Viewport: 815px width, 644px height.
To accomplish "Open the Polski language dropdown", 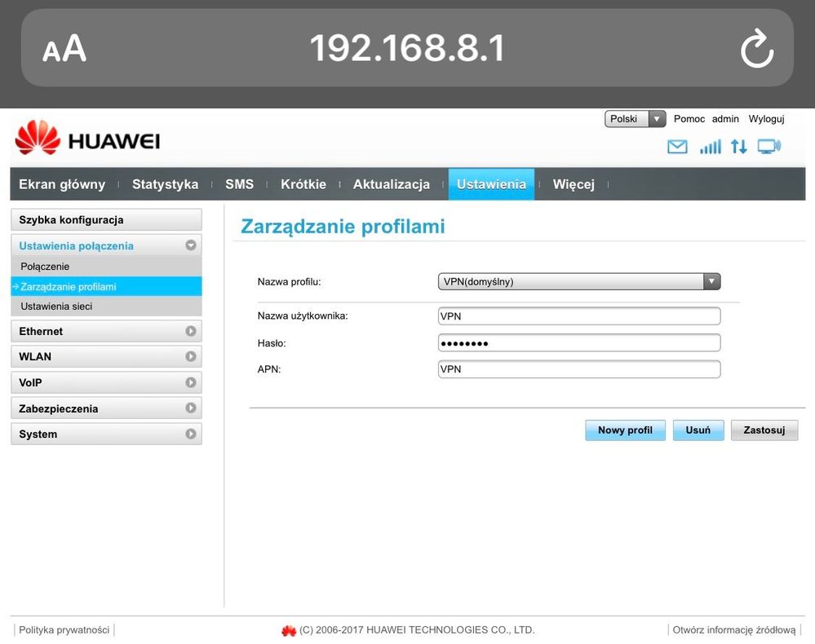I will click(635, 119).
